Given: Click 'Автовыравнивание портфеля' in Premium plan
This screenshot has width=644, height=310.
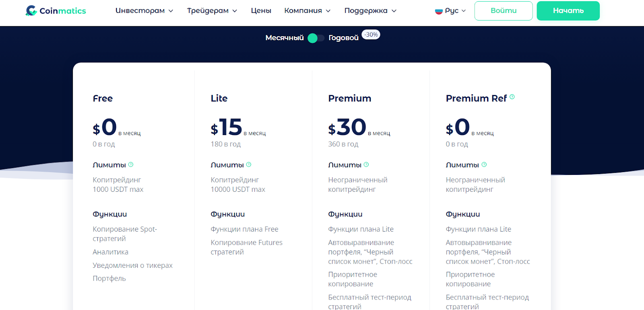Looking at the screenshot, I should (x=370, y=252).
